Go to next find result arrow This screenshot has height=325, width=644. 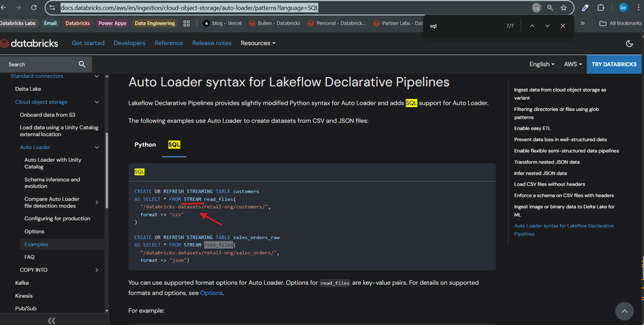pos(547,26)
